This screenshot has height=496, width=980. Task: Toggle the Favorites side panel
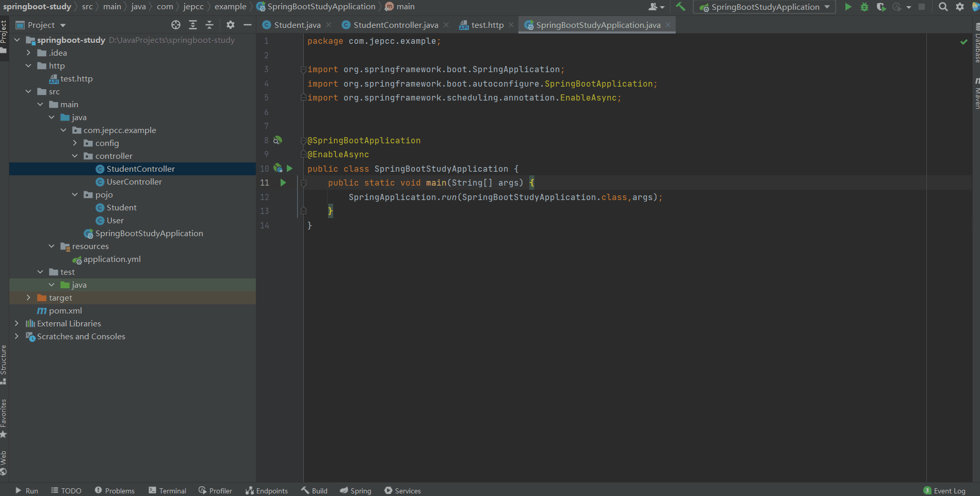click(x=4, y=418)
